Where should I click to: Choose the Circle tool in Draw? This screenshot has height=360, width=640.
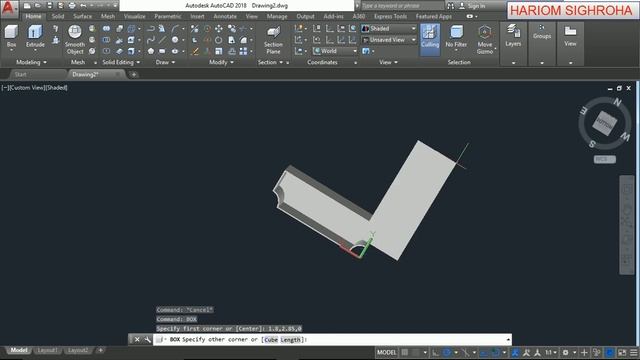(x=175, y=40)
